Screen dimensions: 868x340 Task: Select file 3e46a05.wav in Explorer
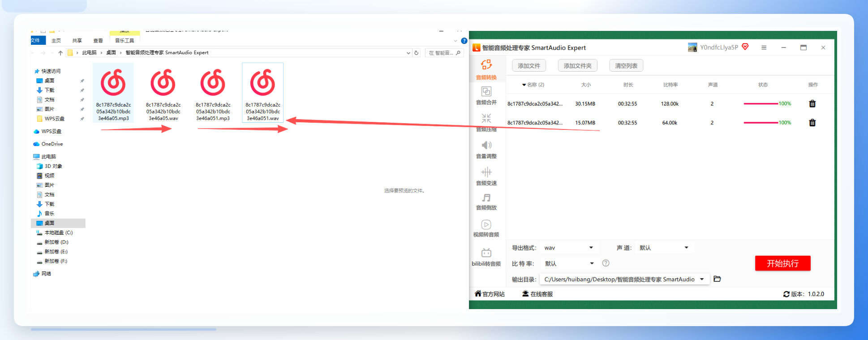pyautogui.click(x=163, y=93)
